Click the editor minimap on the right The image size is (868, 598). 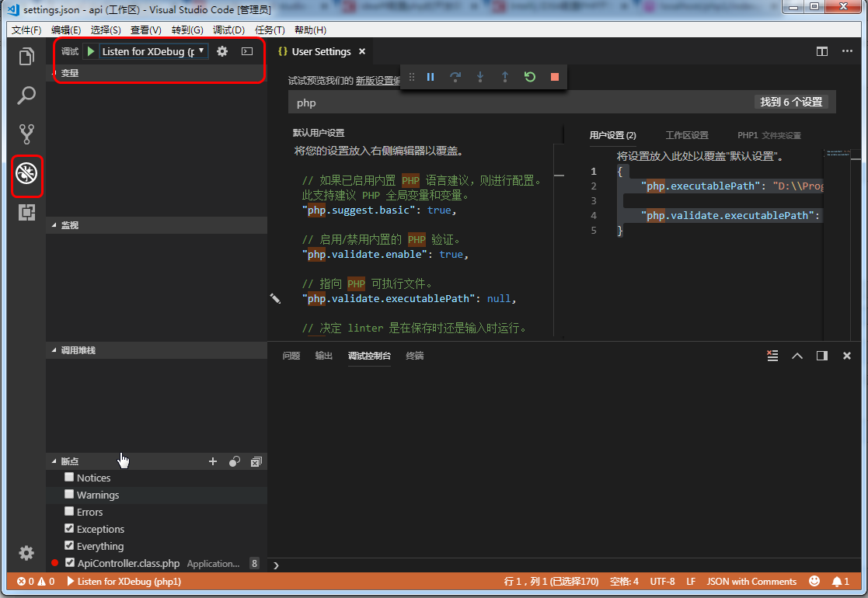837,243
